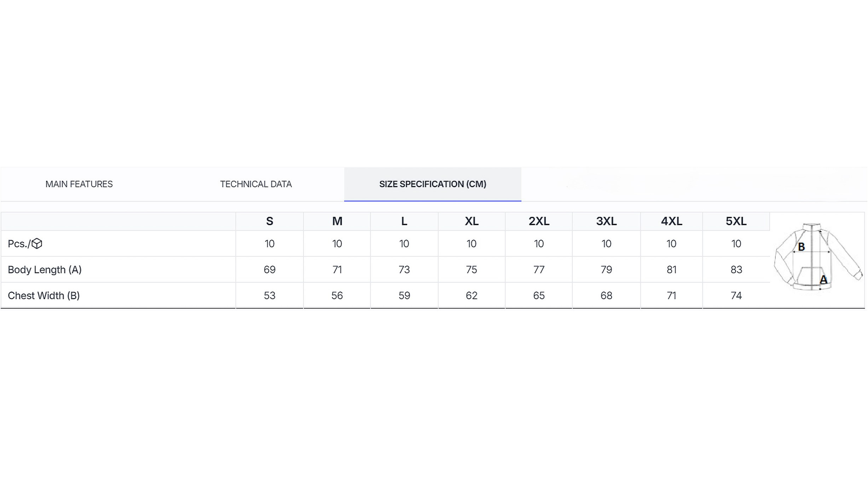Click the jacket measurement diagram
The height and width of the screenshot is (488, 868).
817,257
